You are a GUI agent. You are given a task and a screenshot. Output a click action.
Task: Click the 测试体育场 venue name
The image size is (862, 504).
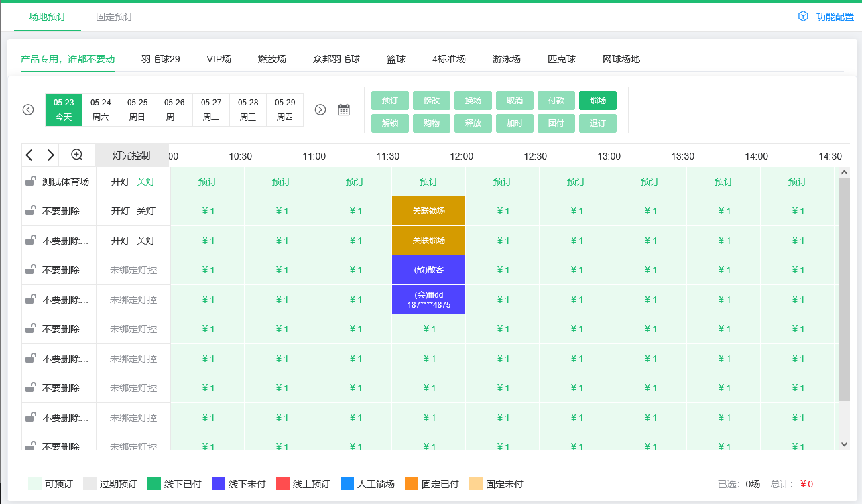(65, 182)
